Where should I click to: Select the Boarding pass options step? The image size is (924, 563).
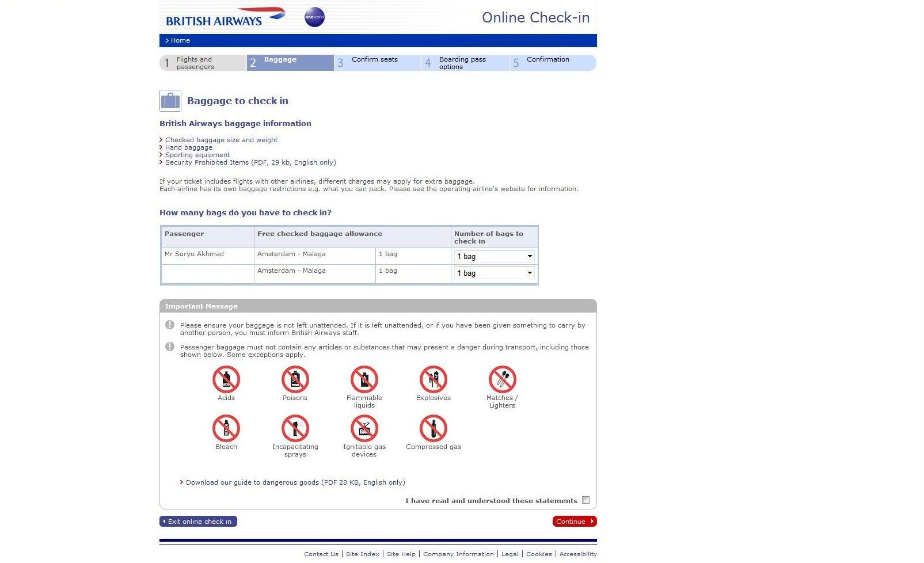(x=462, y=63)
